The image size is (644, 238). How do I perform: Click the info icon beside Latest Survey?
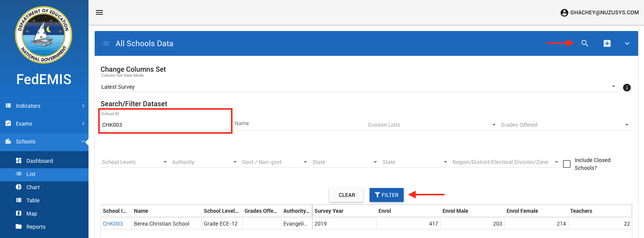(627, 88)
